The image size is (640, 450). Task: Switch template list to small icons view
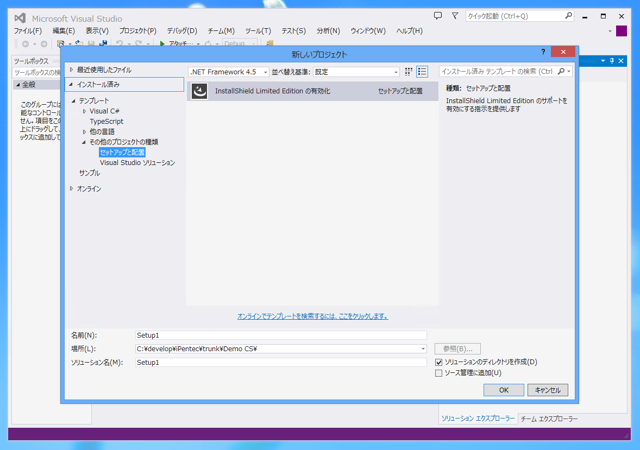coord(409,72)
